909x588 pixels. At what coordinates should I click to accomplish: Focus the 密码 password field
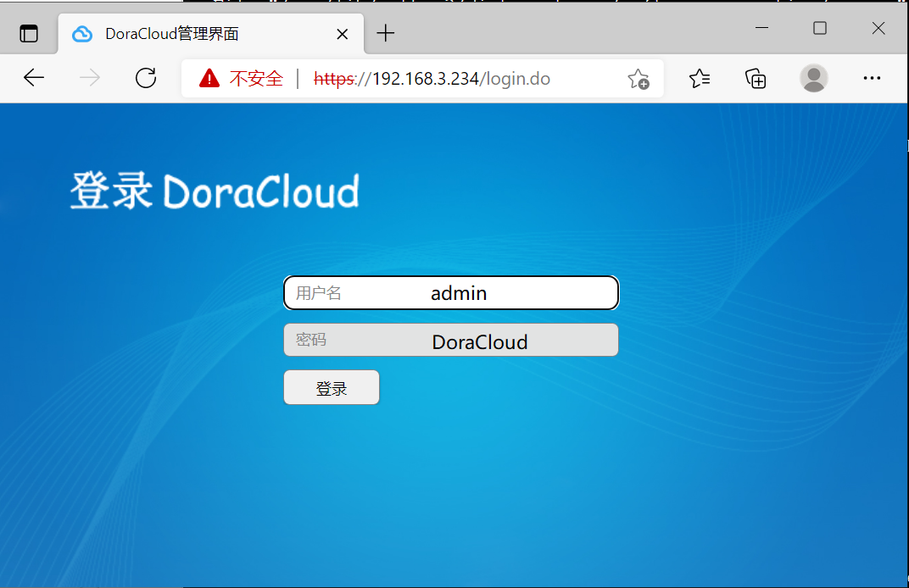pyautogui.click(x=451, y=340)
